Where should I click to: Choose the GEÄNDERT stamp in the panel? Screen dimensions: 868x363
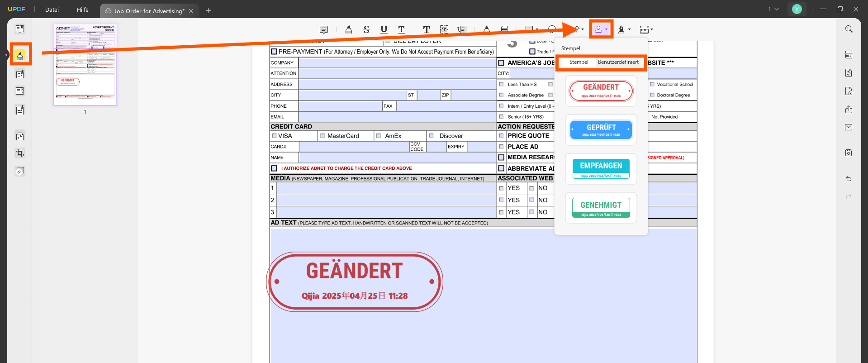coord(601,91)
